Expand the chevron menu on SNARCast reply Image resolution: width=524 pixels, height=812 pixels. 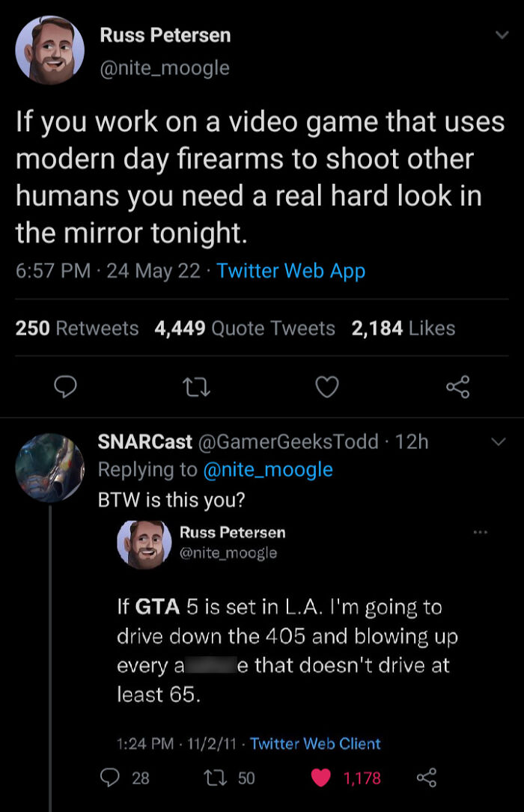coord(497,443)
